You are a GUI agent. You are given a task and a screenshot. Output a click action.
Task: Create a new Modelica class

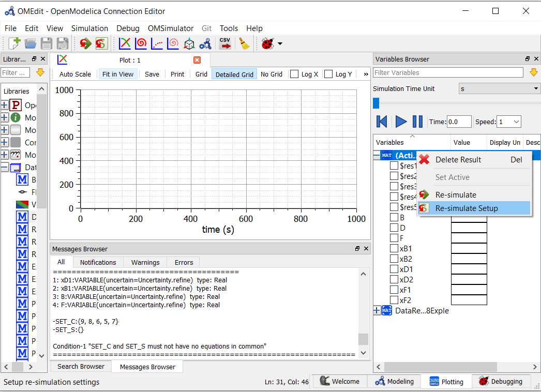click(x=14, y=43)
